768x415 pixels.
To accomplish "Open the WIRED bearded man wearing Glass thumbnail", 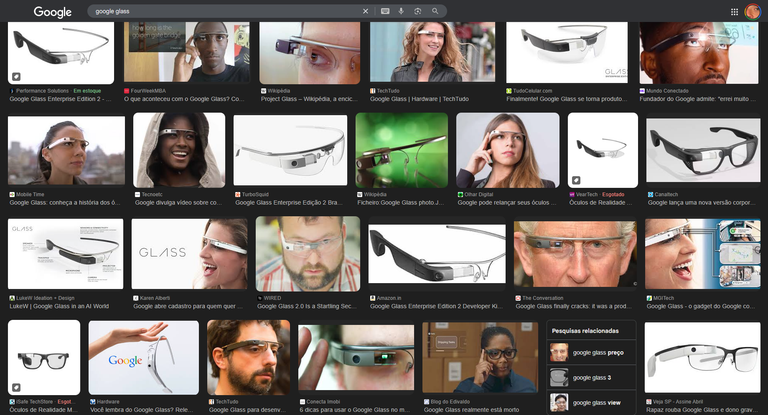I will [x=308, y=254].
